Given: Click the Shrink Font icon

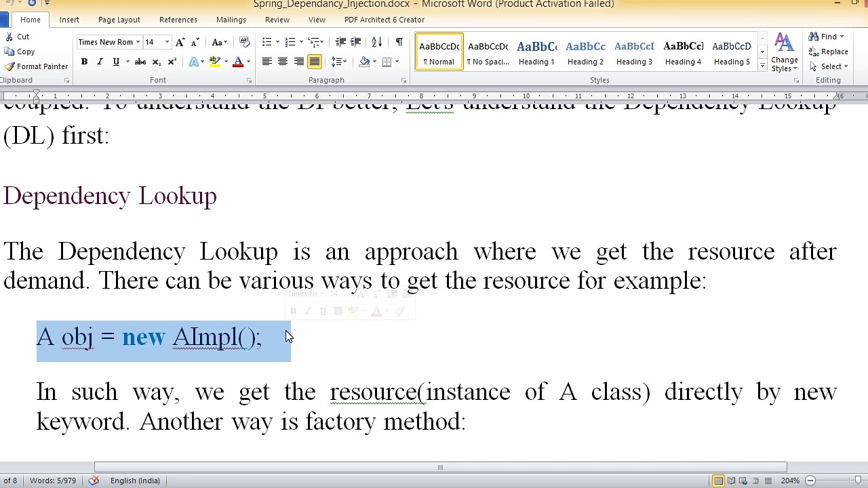Looking at the screenshot, I should (x=195, y=42).
